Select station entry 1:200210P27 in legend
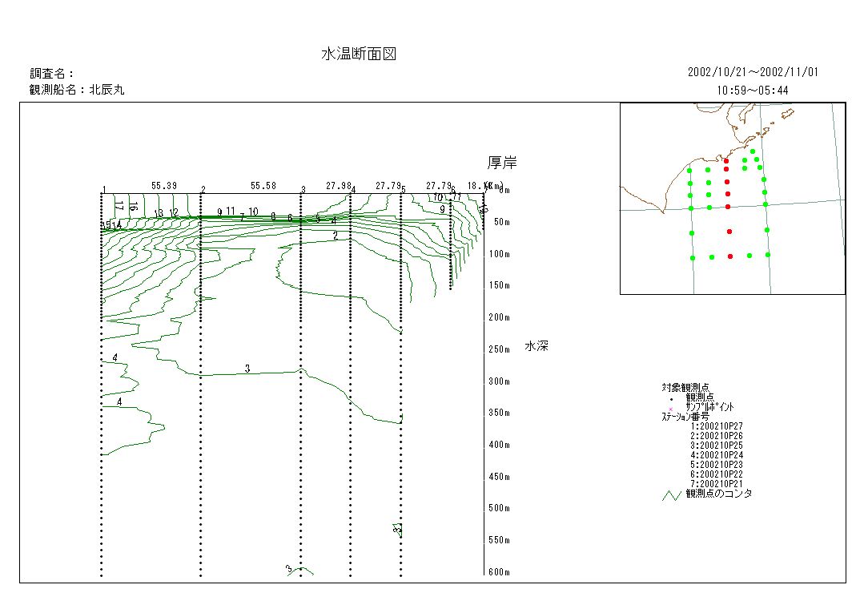 point(716,426)
